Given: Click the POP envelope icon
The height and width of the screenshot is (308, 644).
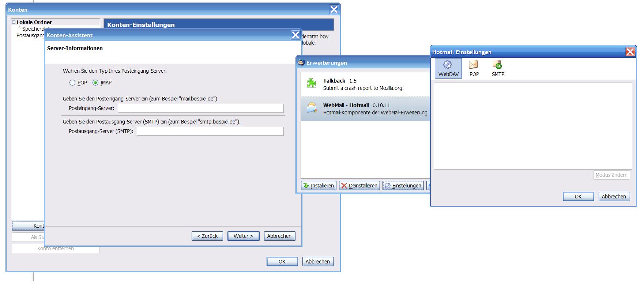Looking at the screenshot, I should tap(474, 65).
